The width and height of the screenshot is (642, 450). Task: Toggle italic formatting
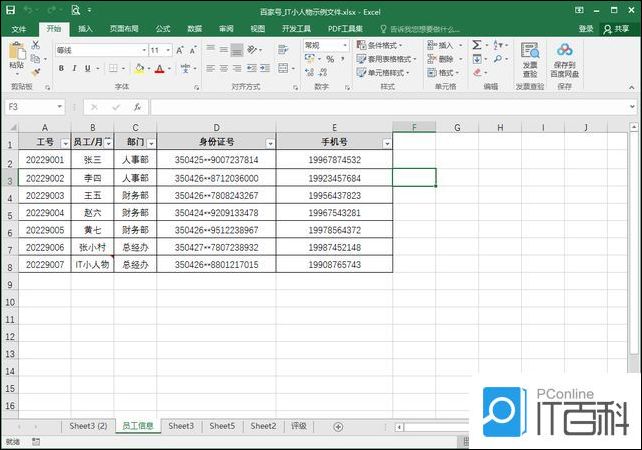pyautogui.click(x=75, y=69)
